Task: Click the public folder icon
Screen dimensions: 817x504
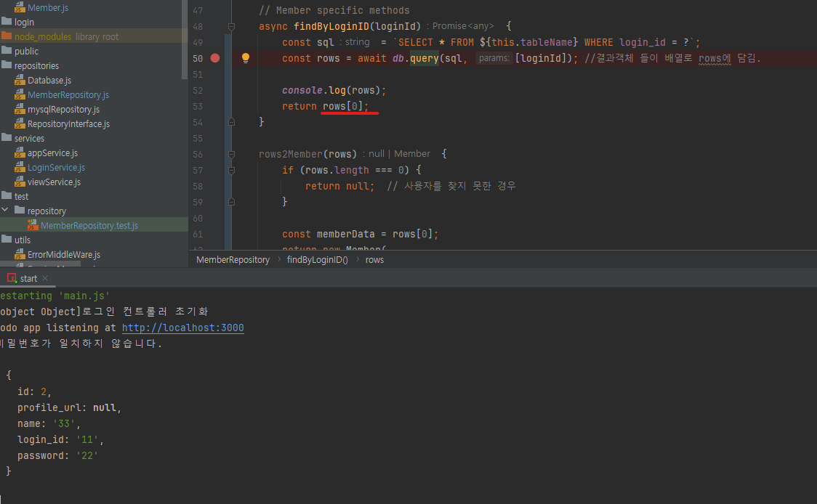Action: point(7,51)
